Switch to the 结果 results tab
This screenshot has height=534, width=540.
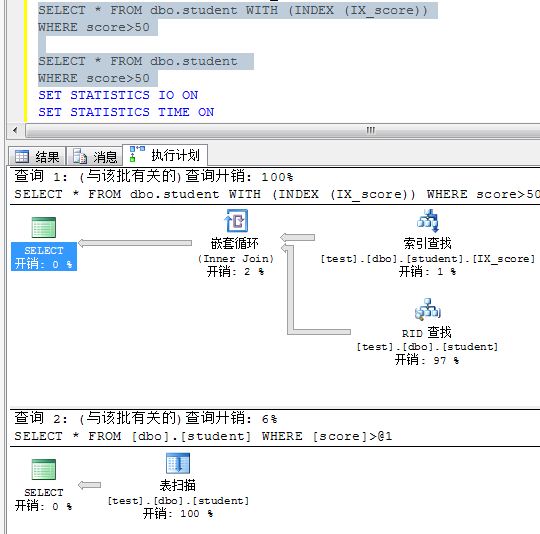pyautogui.click(x=37, y=157)
